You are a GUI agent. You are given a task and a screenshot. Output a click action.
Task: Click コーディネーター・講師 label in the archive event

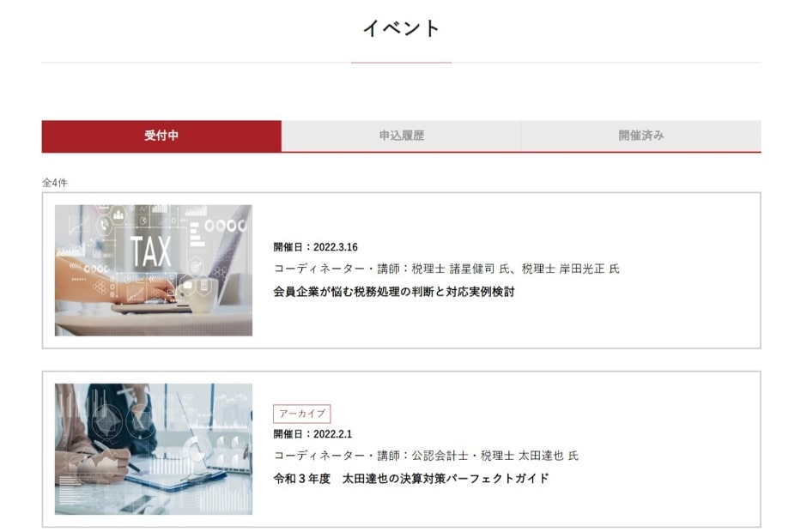tap(337, 456)
